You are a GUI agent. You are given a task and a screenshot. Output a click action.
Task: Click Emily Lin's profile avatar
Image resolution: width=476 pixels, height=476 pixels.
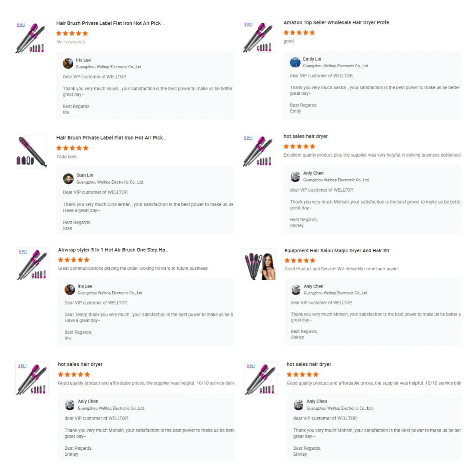pos(295,62)
